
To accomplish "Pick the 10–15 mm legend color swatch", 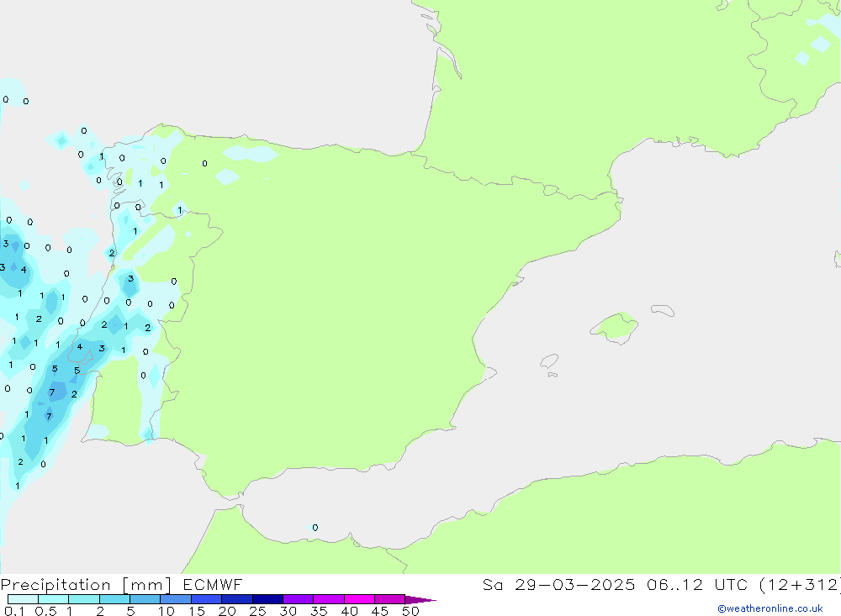I will point(176,599).
